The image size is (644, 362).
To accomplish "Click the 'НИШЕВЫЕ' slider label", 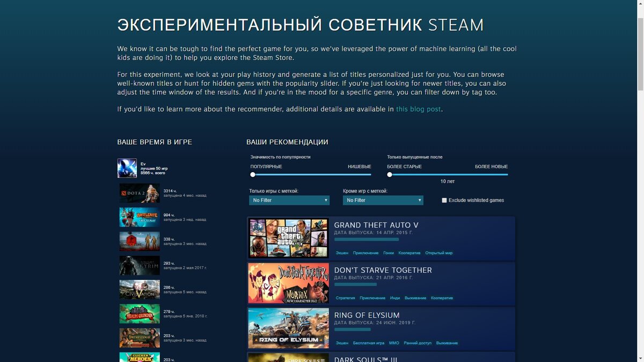I will point(360,167).
